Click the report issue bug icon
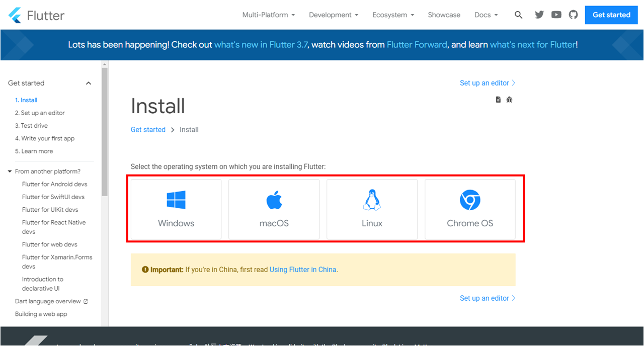This screenshot has height=346, width=644. tap(509, 100)
